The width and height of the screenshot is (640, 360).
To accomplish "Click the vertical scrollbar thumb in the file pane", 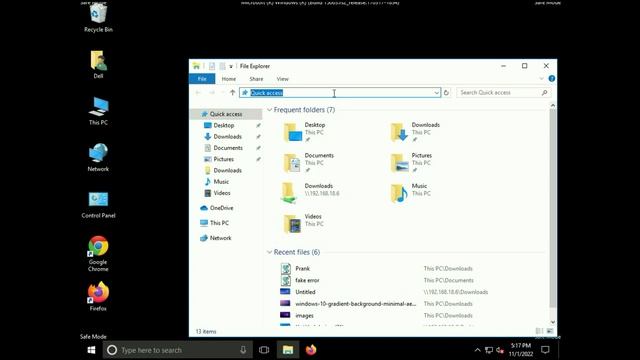I will [553, 208].
